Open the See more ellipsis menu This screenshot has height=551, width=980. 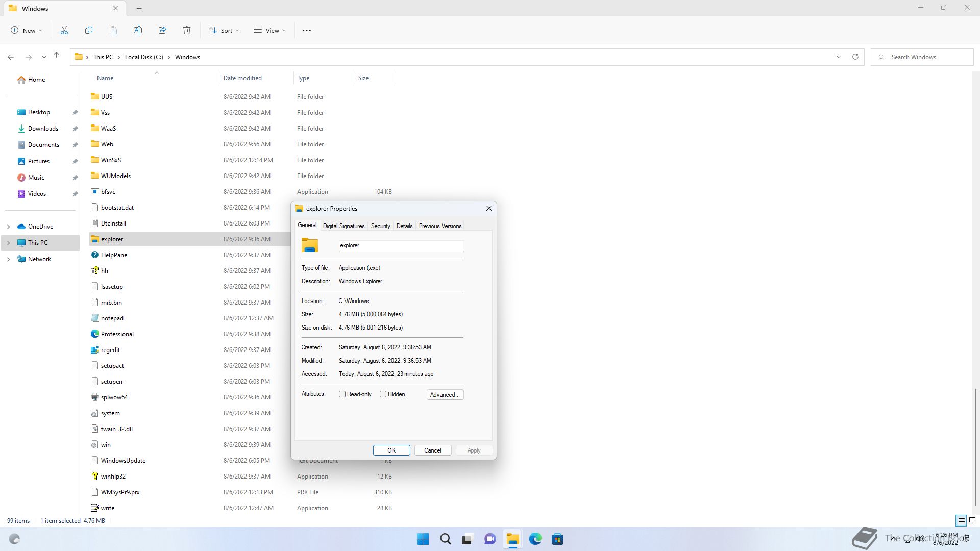[x=307, y=31]
